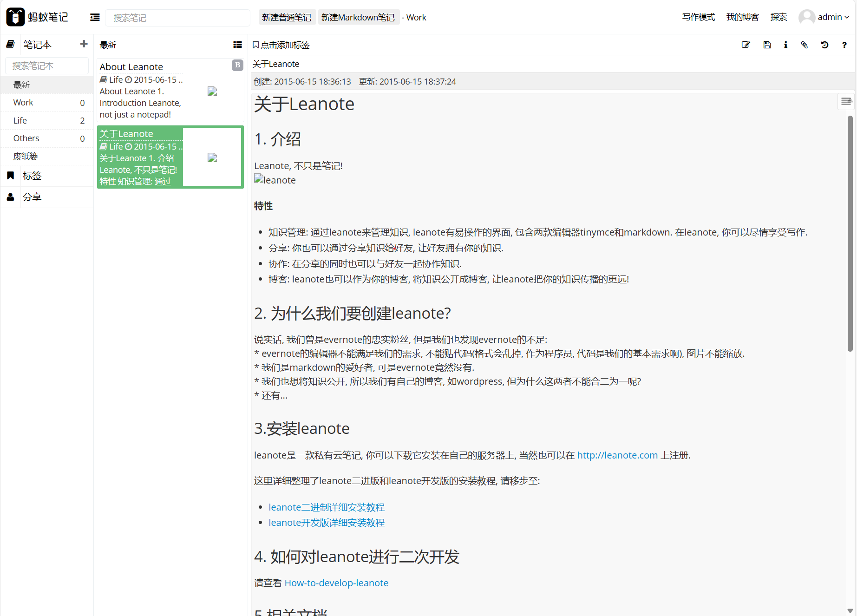Select the Work notebook
857x616 pixels.
(47, 102)
